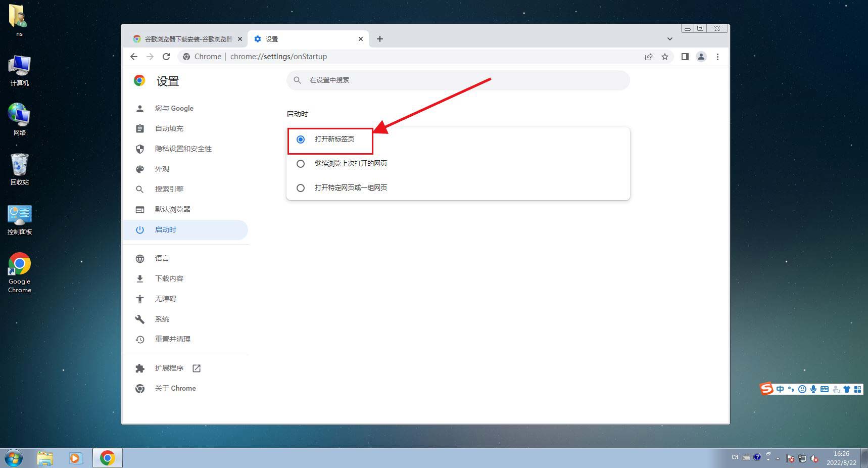Click the Chrome logo beside 设置 heading
This screenshot has height=468, width=868.
(139, 80)
